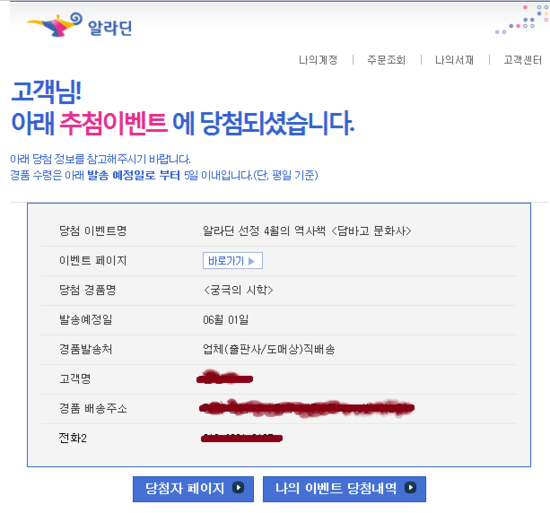This screenshot has height=513, width=550.
Task: Open the 나의계정 menu link
Action: point(318,60)
